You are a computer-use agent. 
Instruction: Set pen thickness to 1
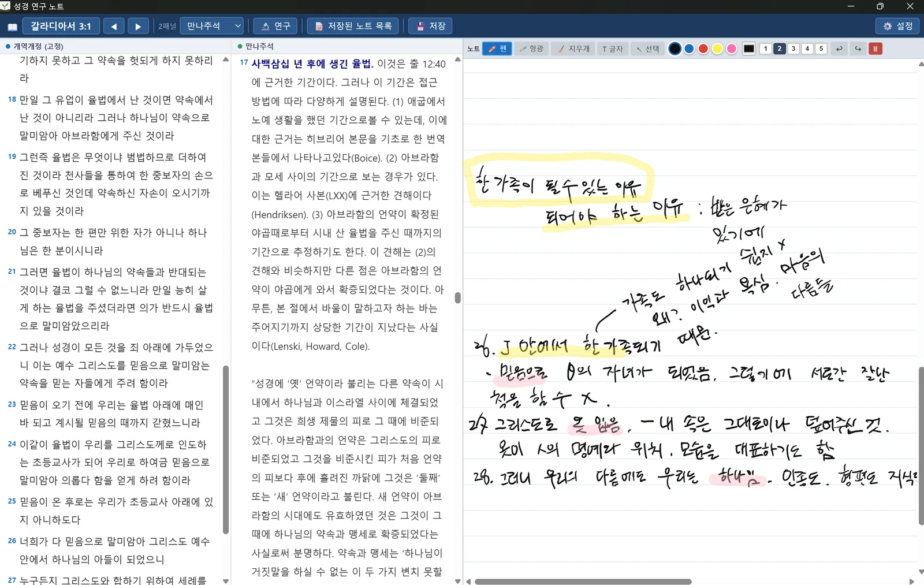[x=765, y=49]
